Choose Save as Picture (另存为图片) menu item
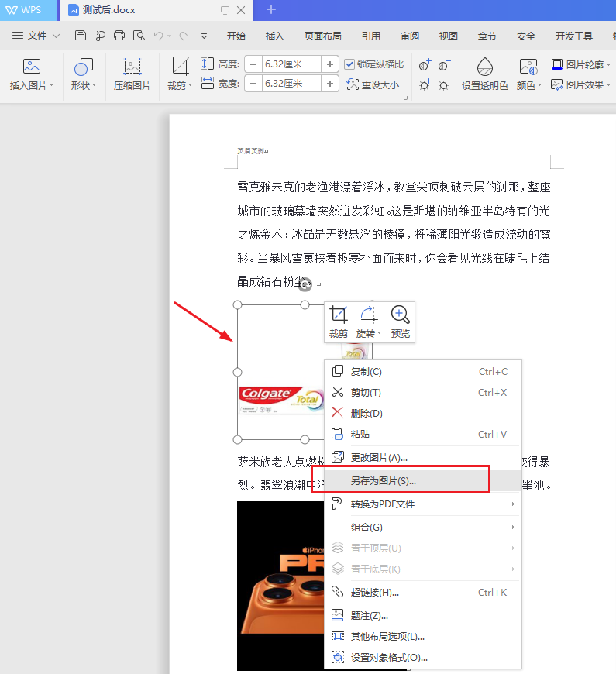 [422, 480]
